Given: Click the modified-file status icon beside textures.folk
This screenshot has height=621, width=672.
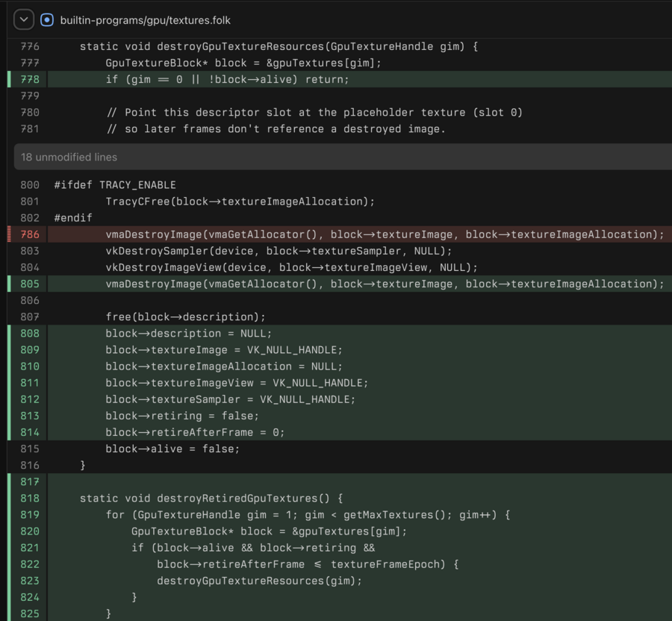Looking at the screenshot, I should 47,19.
